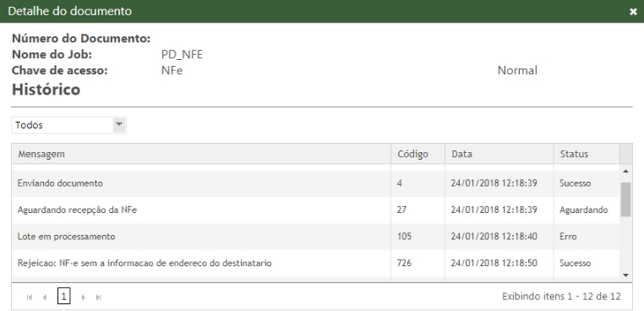
Task: Click the code 726 cell
Action: click(418, 263)
